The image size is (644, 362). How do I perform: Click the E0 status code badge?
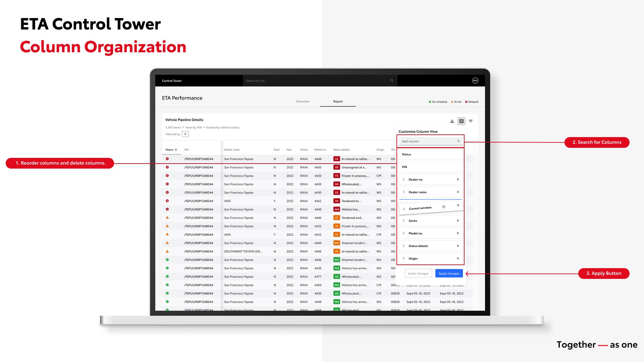[x=337, y=167]
